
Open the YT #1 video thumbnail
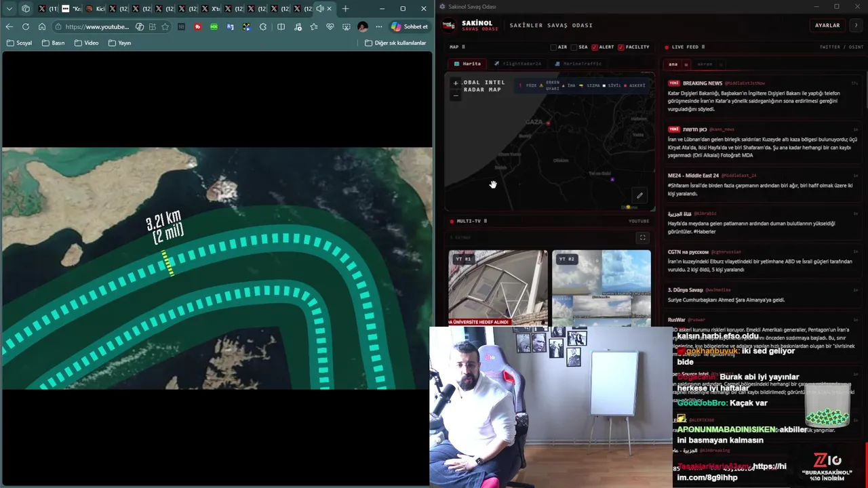498,288
